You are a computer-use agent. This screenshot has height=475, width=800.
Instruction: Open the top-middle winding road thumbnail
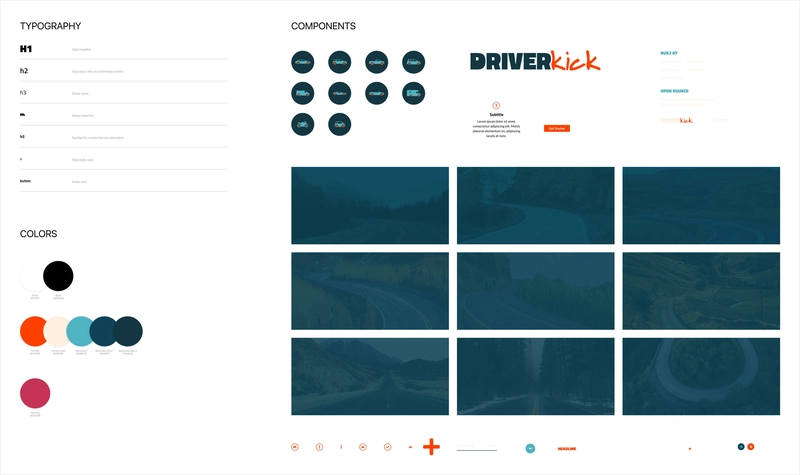click(536, 205)
